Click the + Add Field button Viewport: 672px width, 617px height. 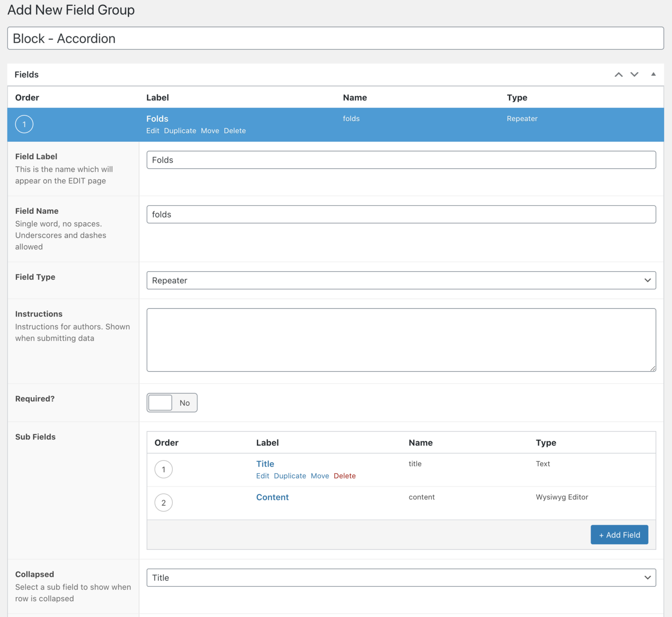pyautogui.click(x=619, y=534)
